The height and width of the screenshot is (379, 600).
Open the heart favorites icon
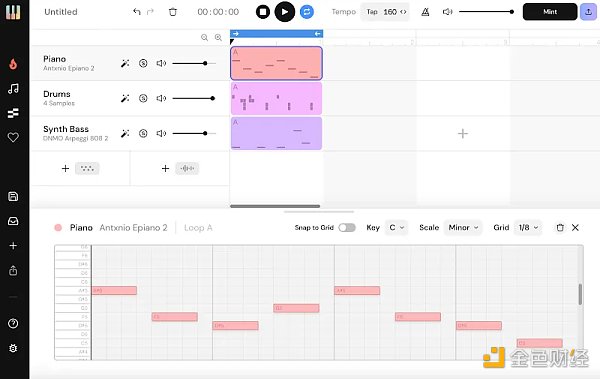point(13,137)
